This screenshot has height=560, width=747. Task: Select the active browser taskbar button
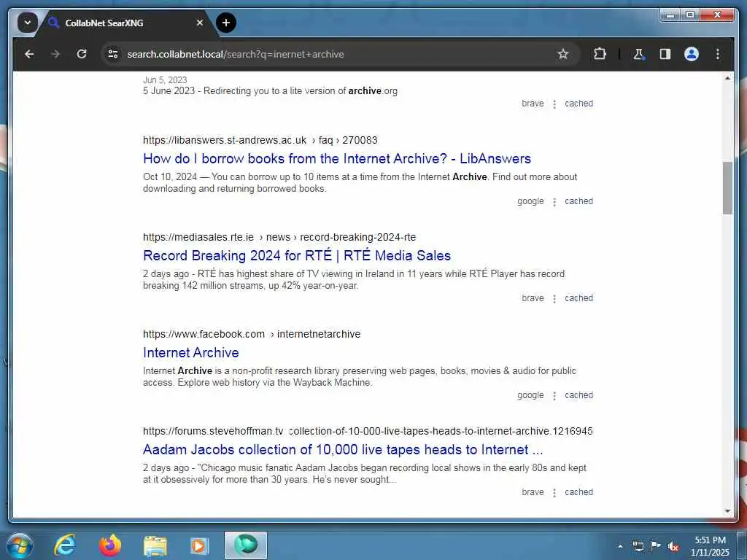(246, 545)
